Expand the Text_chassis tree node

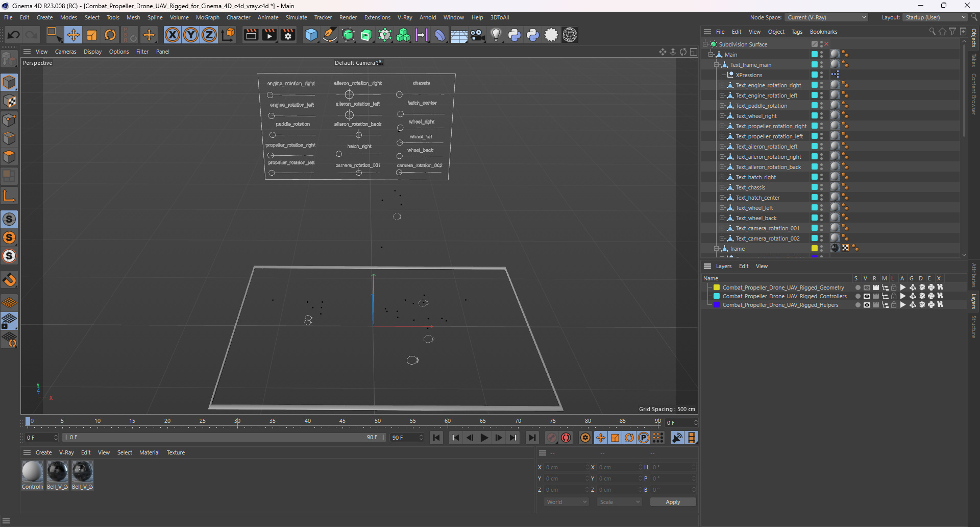[x=722, y=187]
